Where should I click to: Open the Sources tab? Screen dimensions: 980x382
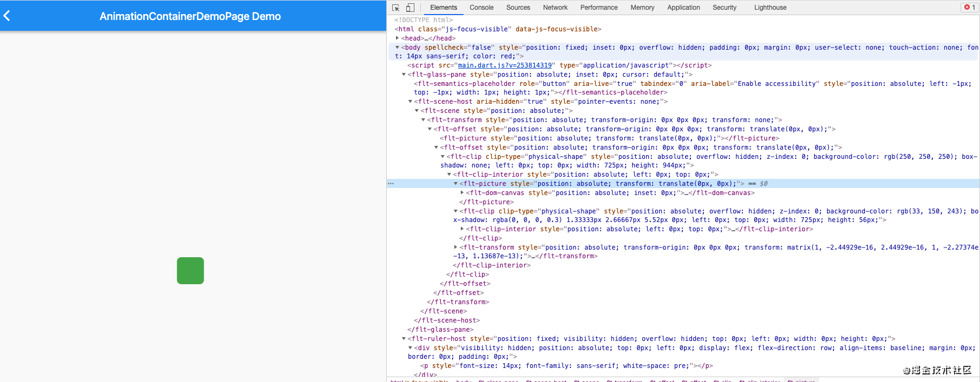(x=518, y=8)
